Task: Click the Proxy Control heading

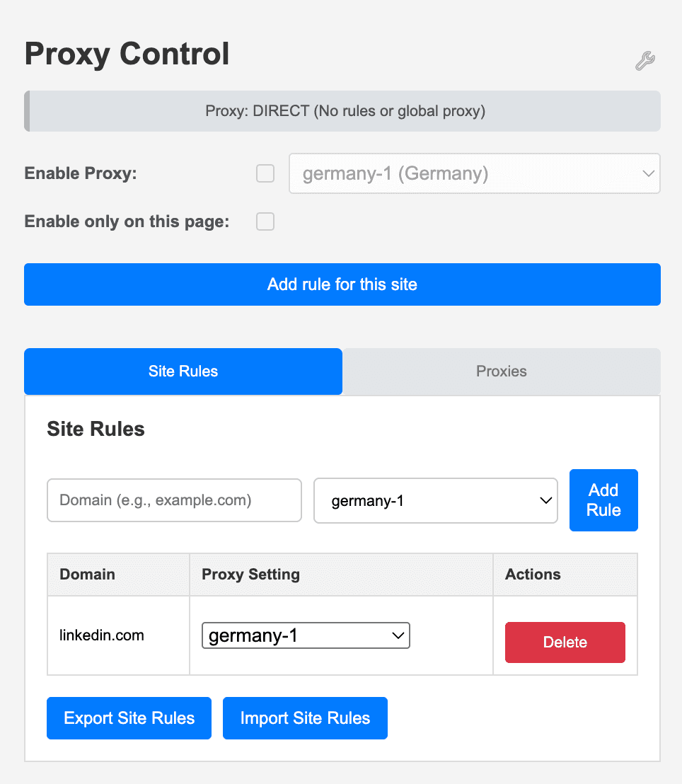Action: 127,54
